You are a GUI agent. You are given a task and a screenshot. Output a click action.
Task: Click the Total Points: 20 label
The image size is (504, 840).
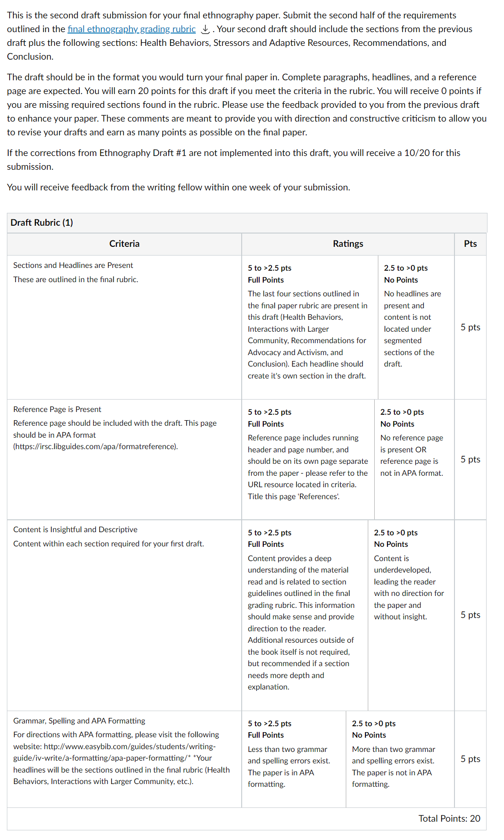click(x=449, y=818)
